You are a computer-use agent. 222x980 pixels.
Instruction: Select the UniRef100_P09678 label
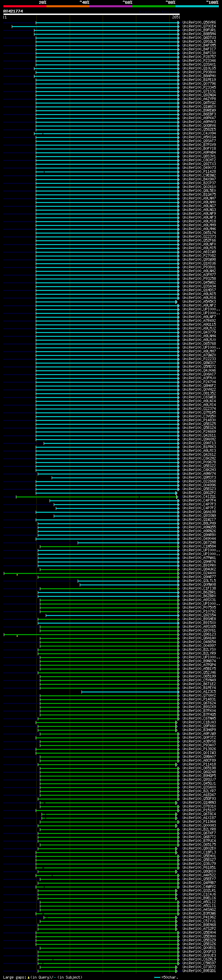(x=199, y=462)
